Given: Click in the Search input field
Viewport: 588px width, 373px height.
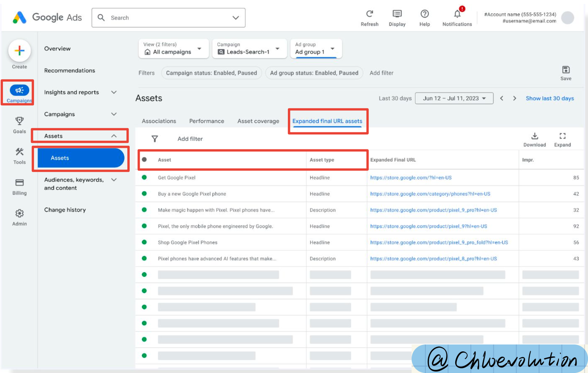Looking at the screenshot, I should (169, 18).
